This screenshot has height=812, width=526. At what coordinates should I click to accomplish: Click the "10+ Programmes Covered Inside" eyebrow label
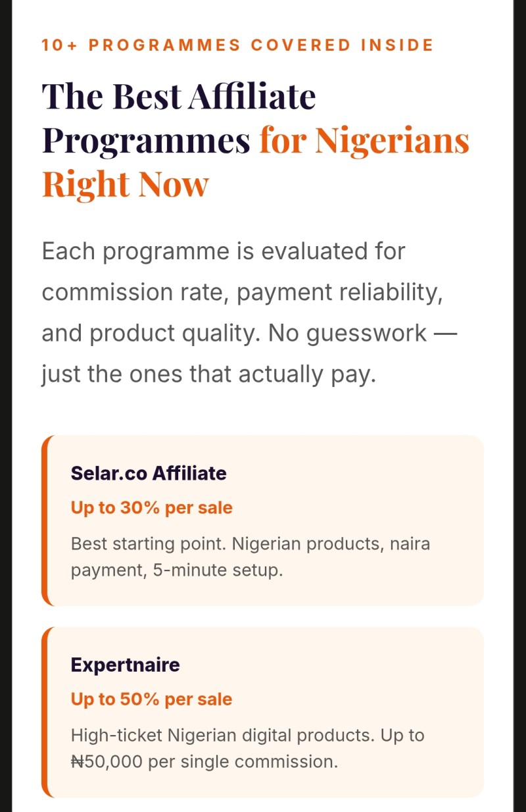click(237, 45)
